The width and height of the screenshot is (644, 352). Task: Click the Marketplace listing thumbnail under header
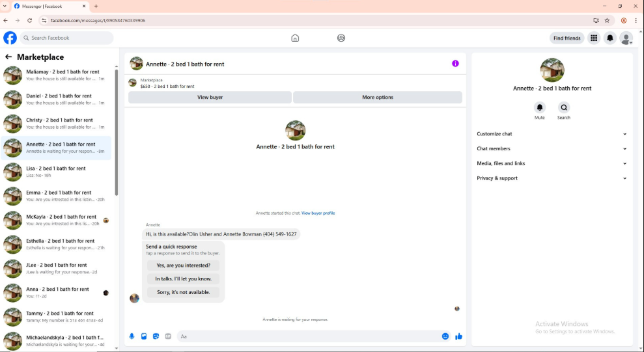point(132,83)
